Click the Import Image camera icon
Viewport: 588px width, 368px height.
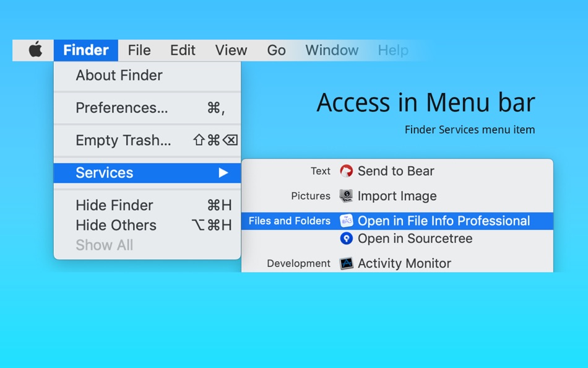pyautogui.click(x=346, y=196)
